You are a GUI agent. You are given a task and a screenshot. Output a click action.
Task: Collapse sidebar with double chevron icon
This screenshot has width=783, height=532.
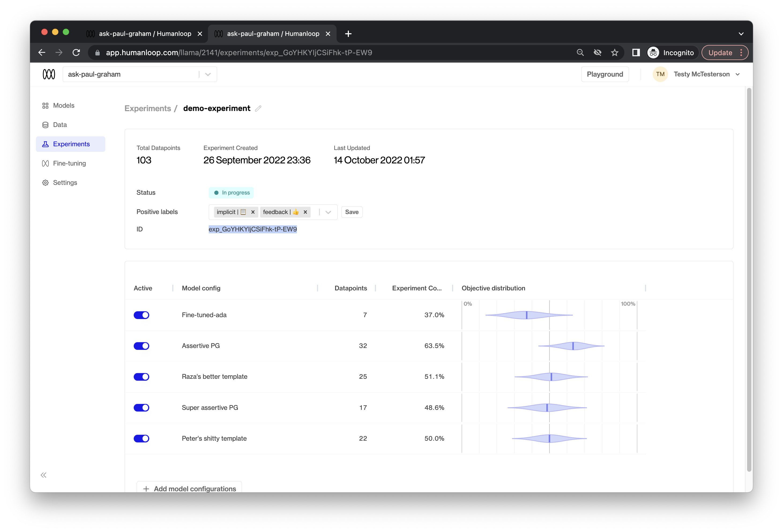(x=43, y=475)
